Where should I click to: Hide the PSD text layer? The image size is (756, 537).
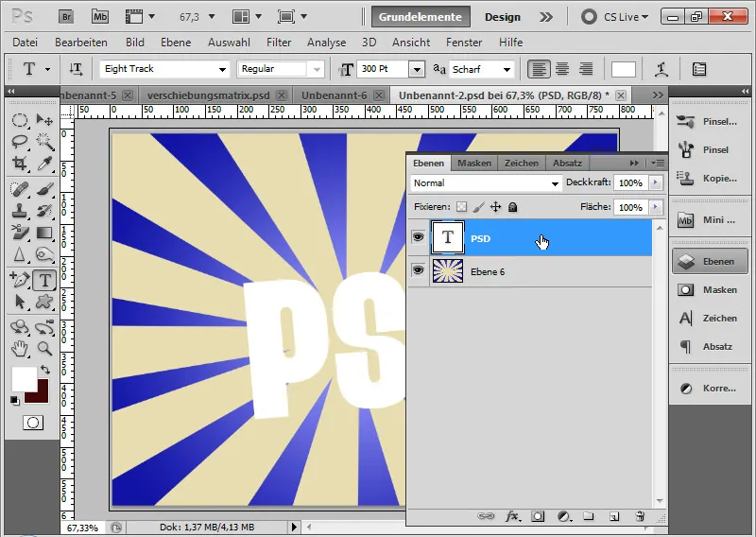tap(418, 237)
